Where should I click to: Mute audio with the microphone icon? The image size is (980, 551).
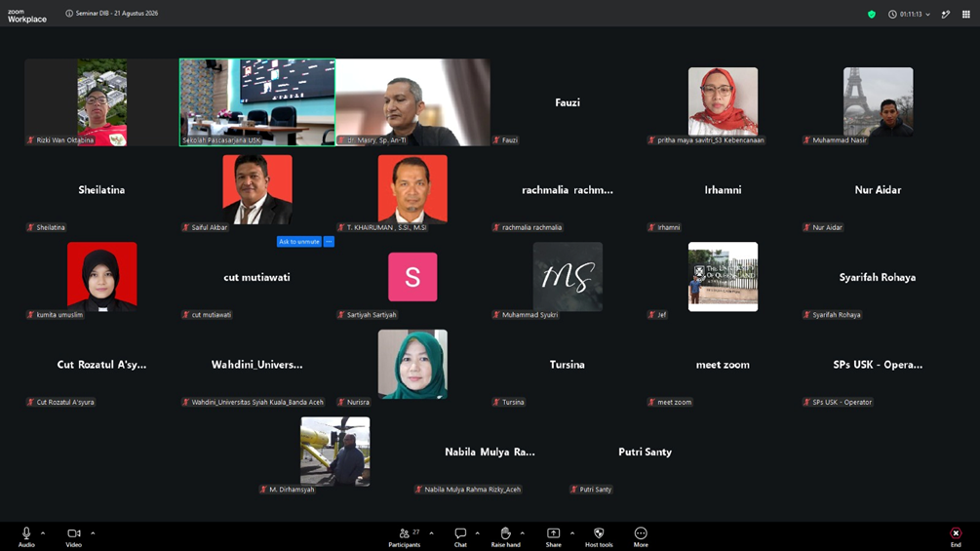(x=26, y=532)
